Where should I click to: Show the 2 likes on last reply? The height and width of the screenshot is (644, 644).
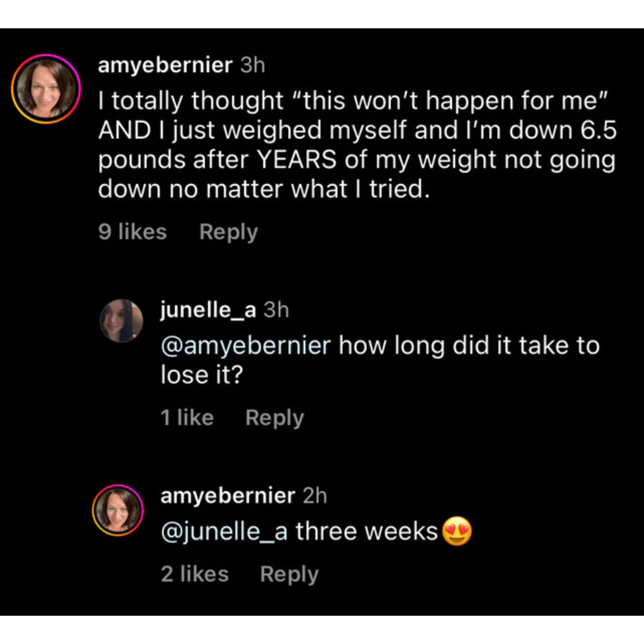[x=195, y=574]
